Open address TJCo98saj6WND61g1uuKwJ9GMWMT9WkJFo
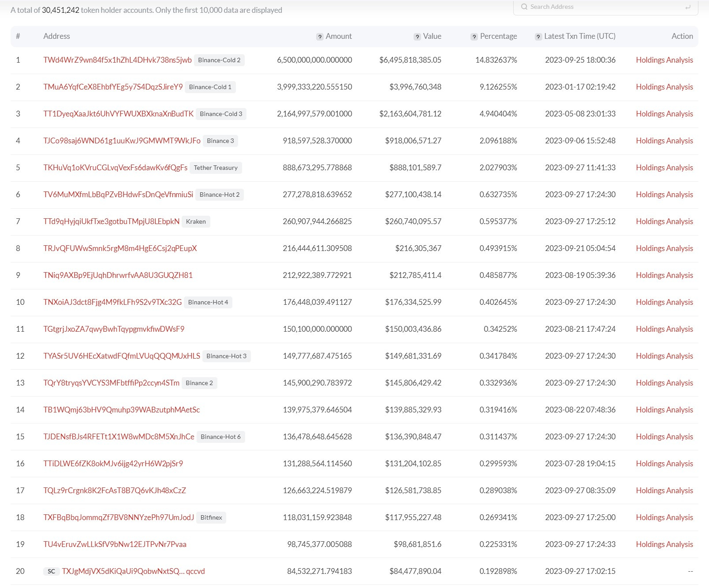709x588 pixels. 122,141
